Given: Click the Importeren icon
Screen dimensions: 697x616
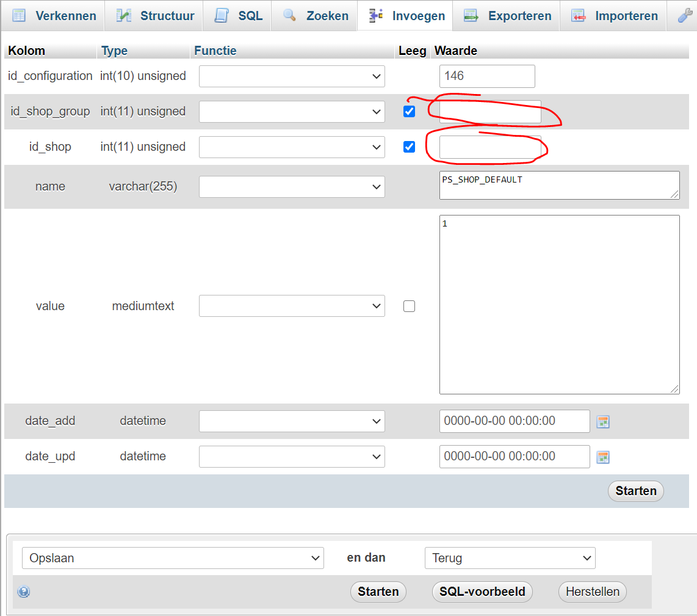Looking at the screenshot, I should click(579, 15).
